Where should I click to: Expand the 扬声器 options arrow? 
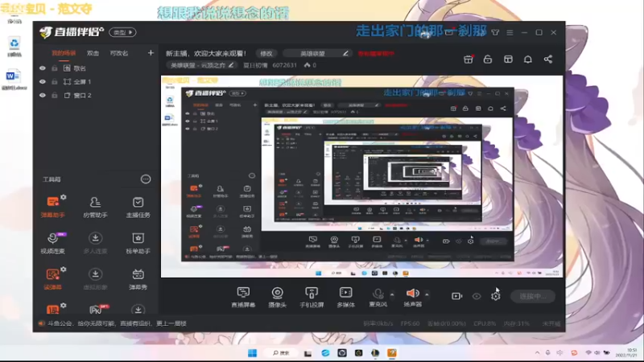tap(427, 294)
